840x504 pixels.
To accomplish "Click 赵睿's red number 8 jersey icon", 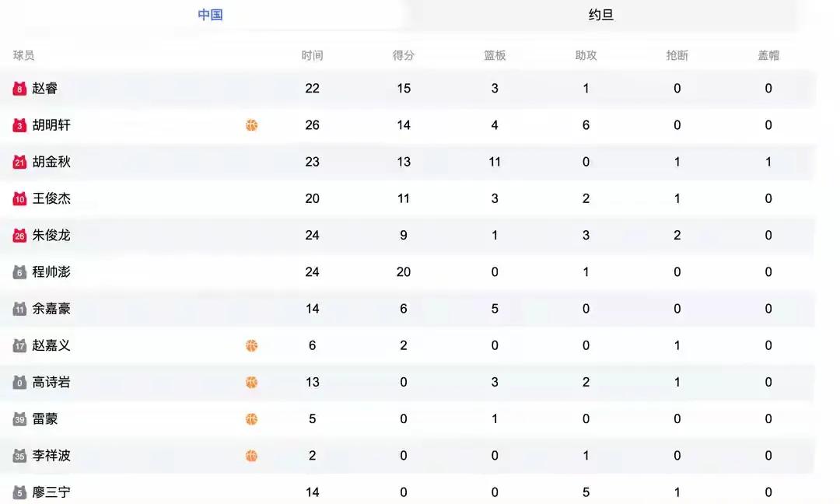I will (19, 89).
